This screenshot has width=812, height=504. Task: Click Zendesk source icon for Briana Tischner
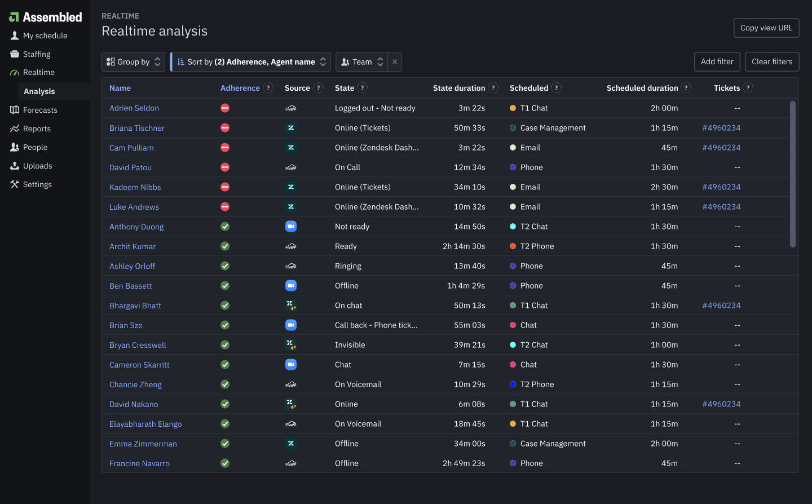(291, 128)
